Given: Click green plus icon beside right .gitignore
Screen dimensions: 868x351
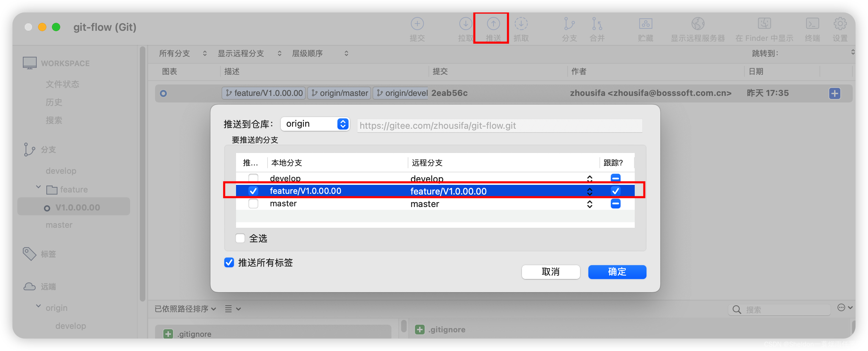Looking at the screenshot, I should click(x=420, y=330).
